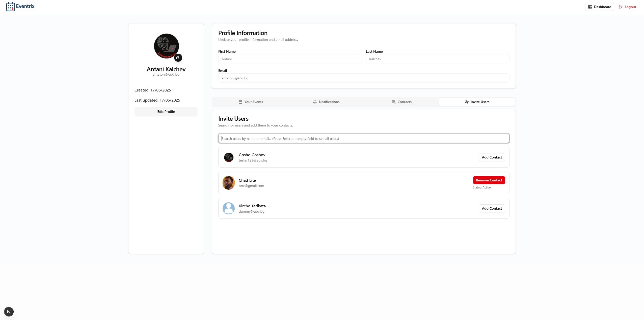Image resolution: width=644 pixels, height=320 pixels.
Task: Log out using the Logout link
Action: point(628,7)
